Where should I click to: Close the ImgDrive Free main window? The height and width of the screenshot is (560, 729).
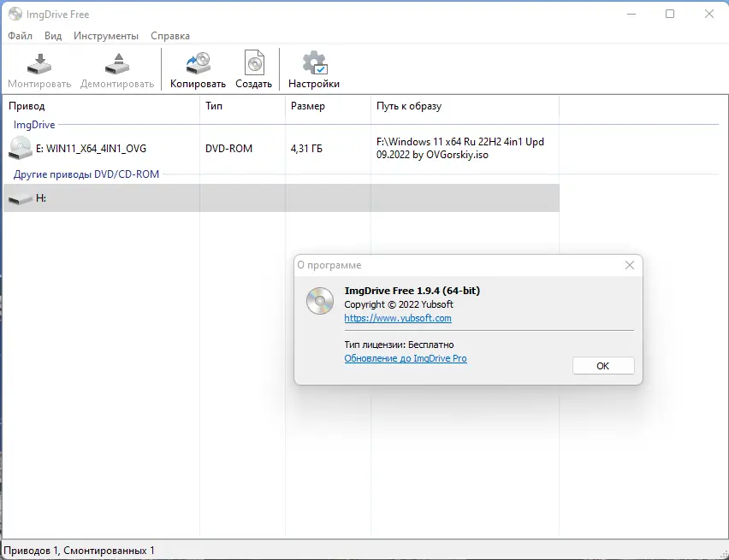[x=709, y=14]
